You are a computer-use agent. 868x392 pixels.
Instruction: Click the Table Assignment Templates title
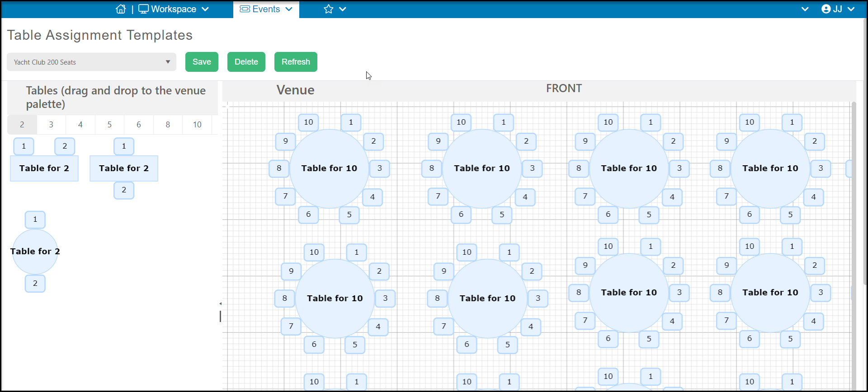tap(100, 35)
